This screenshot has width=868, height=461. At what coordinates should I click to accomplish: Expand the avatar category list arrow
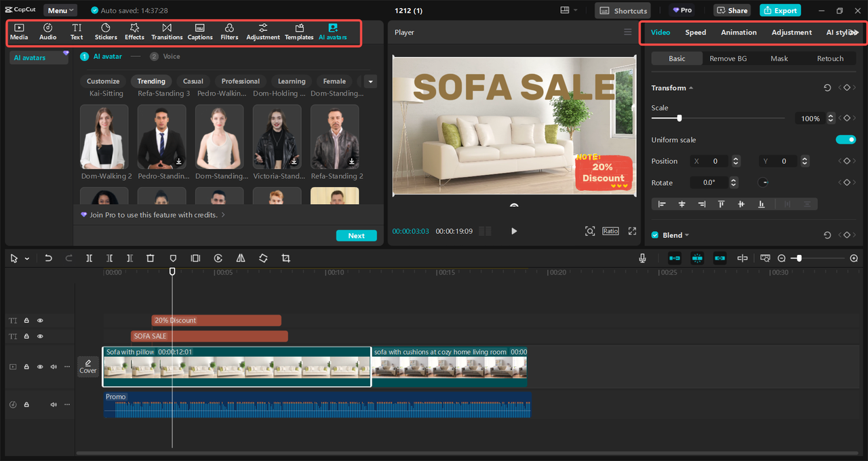pos(370,81)
